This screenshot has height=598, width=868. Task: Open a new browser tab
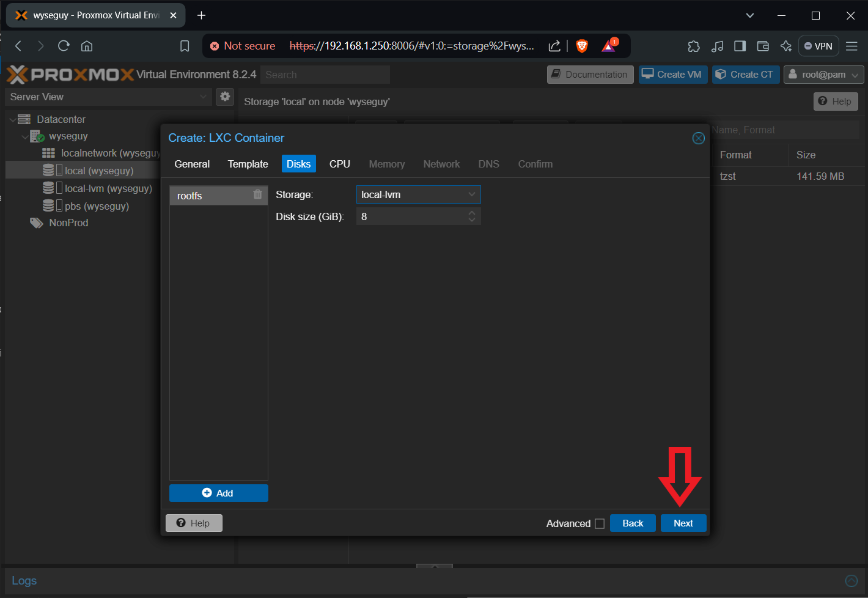coord(201,15)
